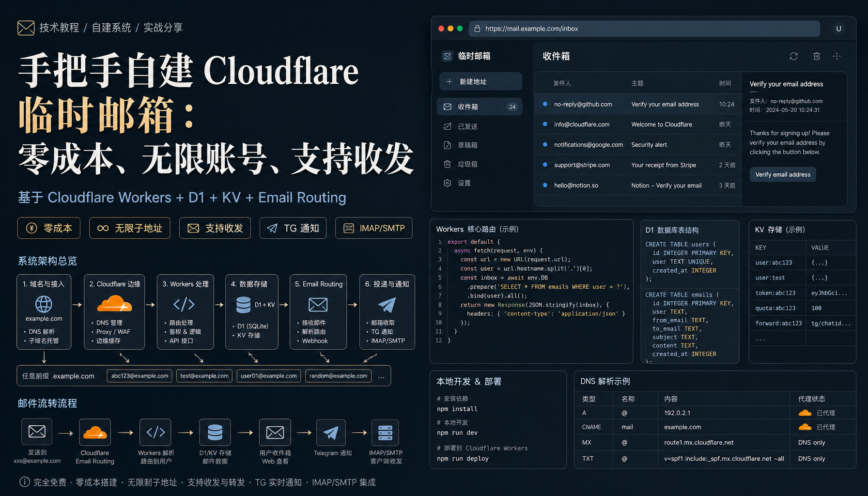Image resolution: width=868 pixels, height=496 pixels.
Task: Click the Cloudflare Email Routing flow icon
Action: tap(95, 432)
